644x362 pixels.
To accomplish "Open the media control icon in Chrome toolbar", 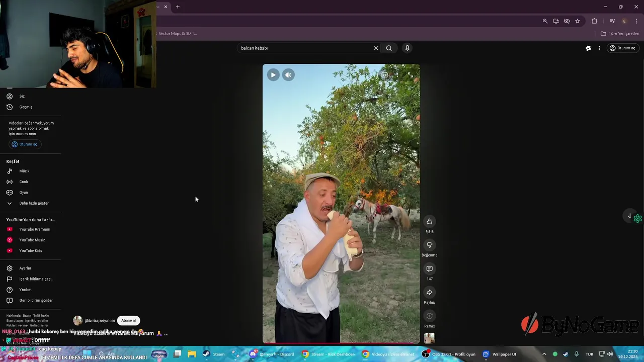I will pyautogui.click(x=612, y=21).
